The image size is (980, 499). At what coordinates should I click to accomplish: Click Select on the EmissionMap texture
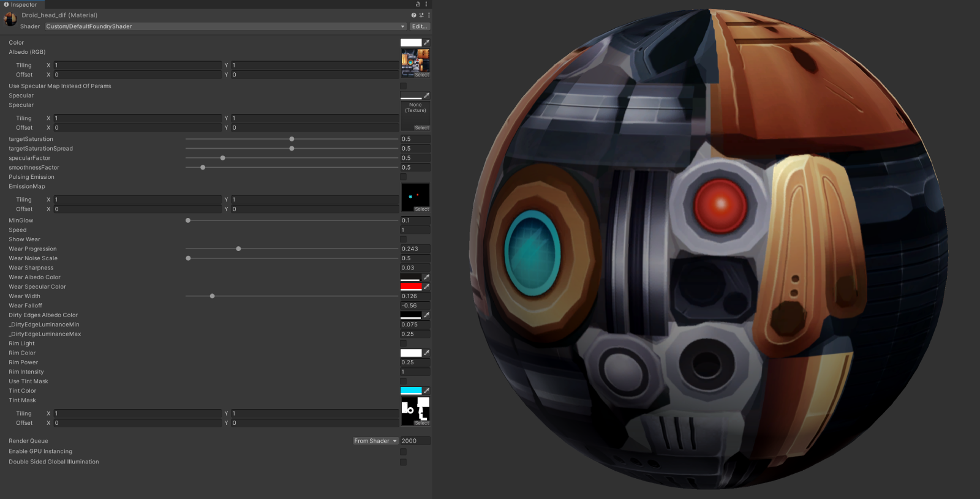pyautogui.click(x=421, y=209)
